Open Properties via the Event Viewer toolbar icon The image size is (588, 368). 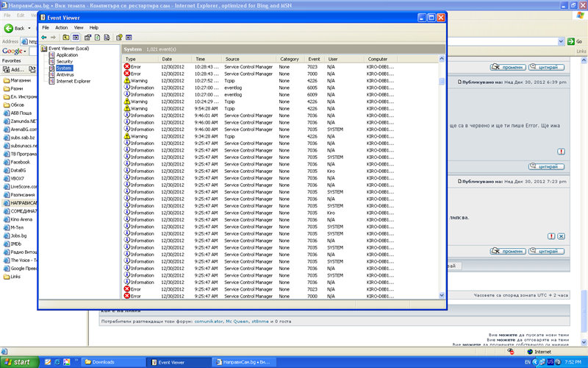tap(87, 36)
